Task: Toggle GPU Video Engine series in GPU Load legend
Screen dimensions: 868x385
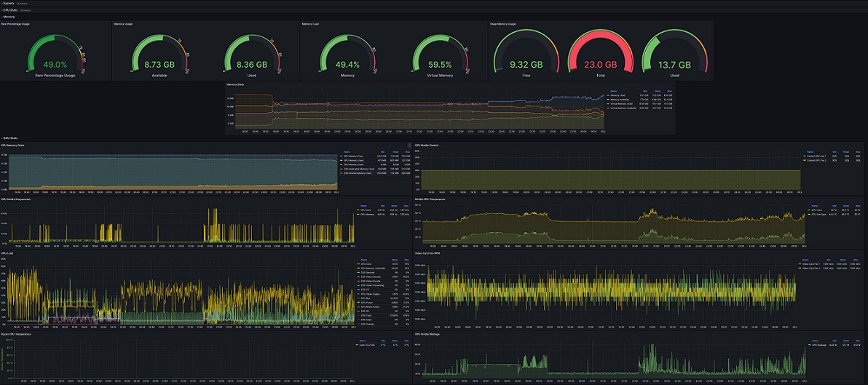Action: 371,294
